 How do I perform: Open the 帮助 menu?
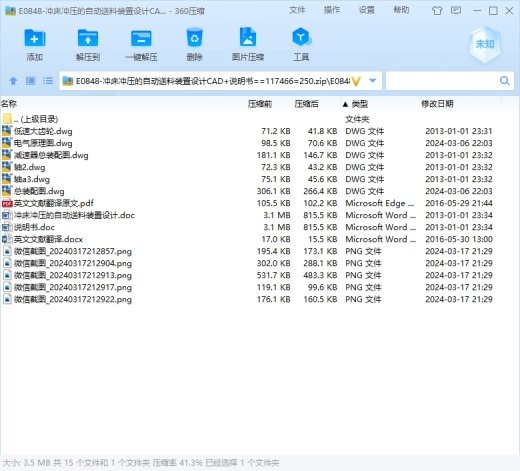point(401,10)
